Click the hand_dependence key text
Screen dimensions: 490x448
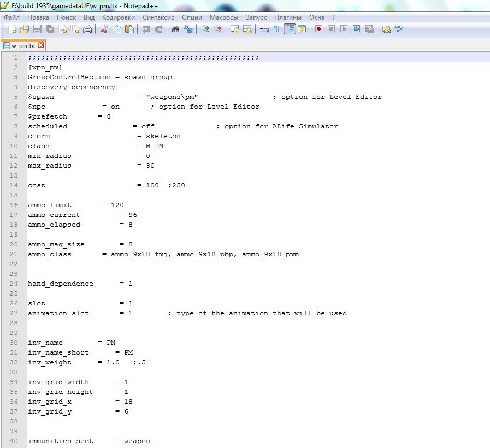(x=60, y=284)
